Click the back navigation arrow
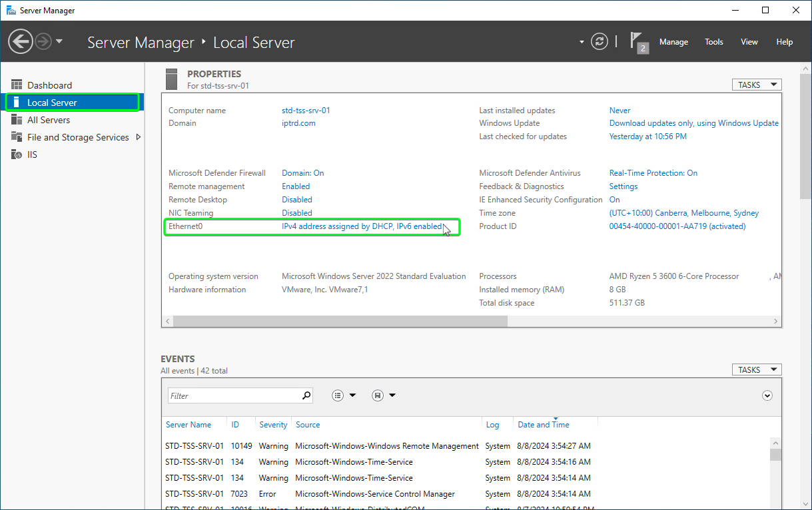The image size is (812, 510). pyautogui.click(x=21, y=42)
